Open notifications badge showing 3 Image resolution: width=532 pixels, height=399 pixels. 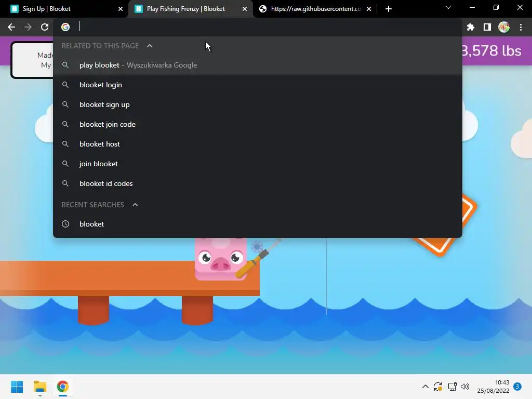(x=517, y=387)
